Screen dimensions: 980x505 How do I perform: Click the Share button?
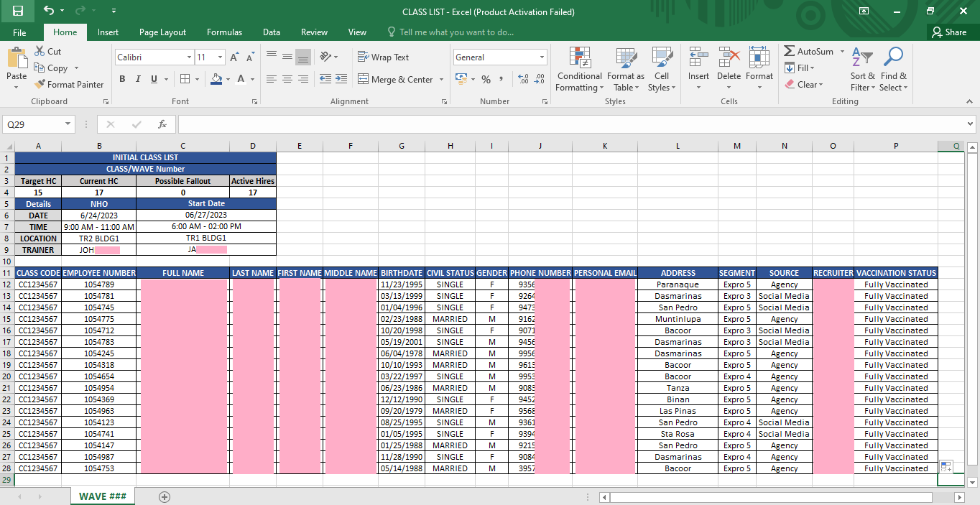(x=949, y=32)
